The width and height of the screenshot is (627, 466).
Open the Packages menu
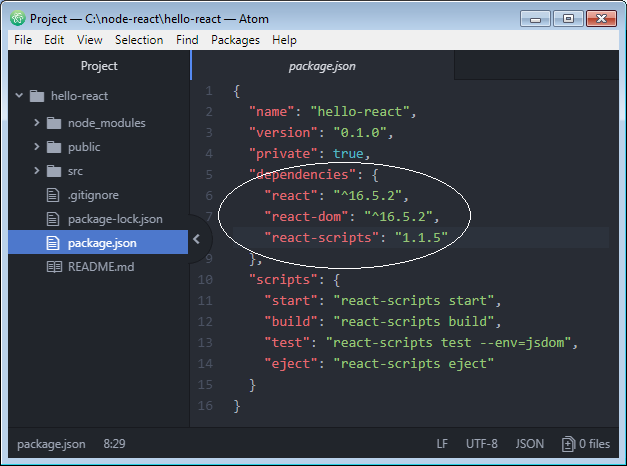(236, 40)
